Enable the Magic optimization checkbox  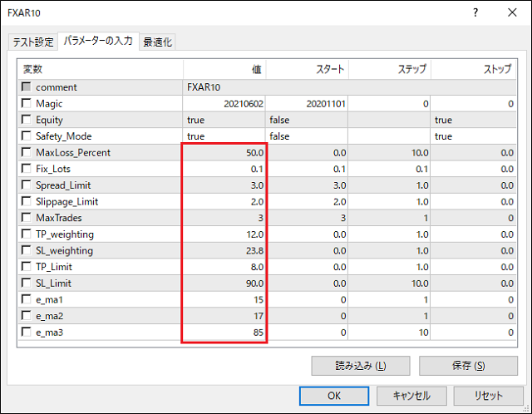tap(26, 103)
